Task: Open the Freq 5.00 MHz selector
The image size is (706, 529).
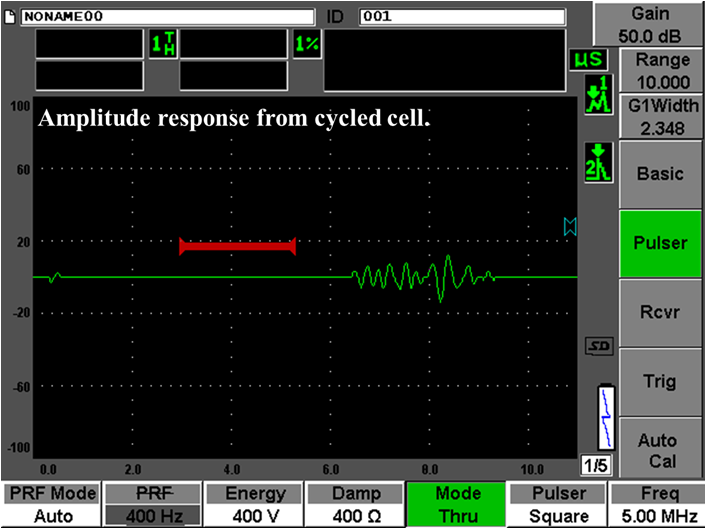Action: pyautogui.click(x=657, y=505)
